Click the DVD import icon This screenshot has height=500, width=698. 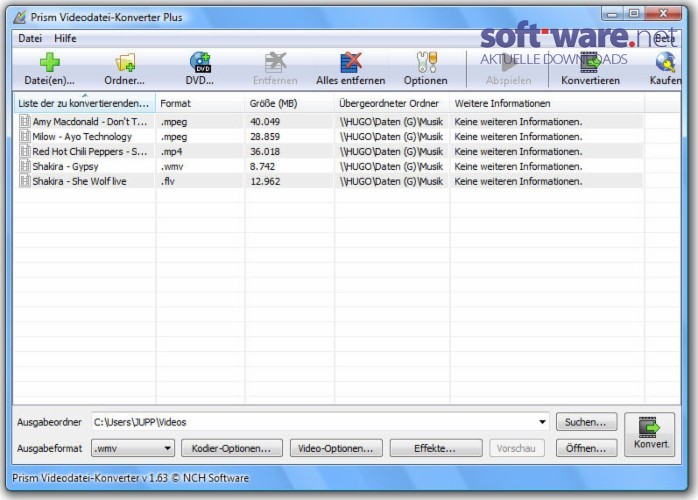coord(200,62)
